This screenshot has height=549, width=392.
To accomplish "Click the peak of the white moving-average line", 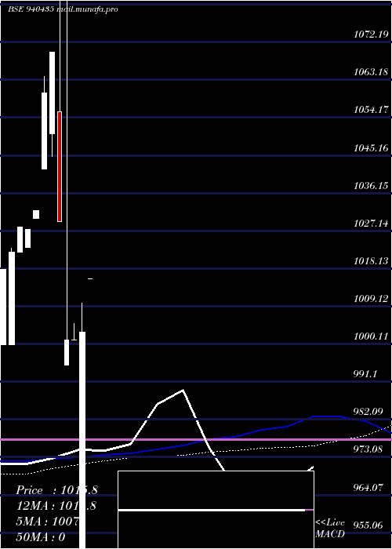I will (183, 390).
